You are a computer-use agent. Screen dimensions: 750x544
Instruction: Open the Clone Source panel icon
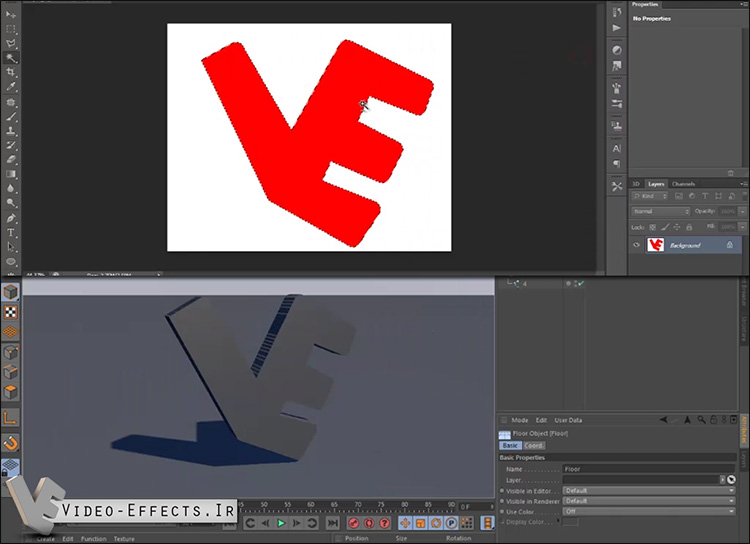(x=617, y=126)
